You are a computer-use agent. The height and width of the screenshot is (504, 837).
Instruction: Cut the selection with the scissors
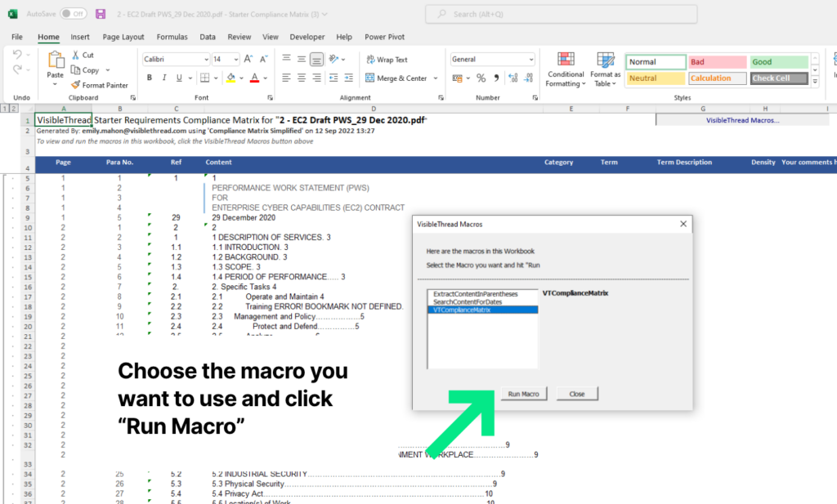76,55
